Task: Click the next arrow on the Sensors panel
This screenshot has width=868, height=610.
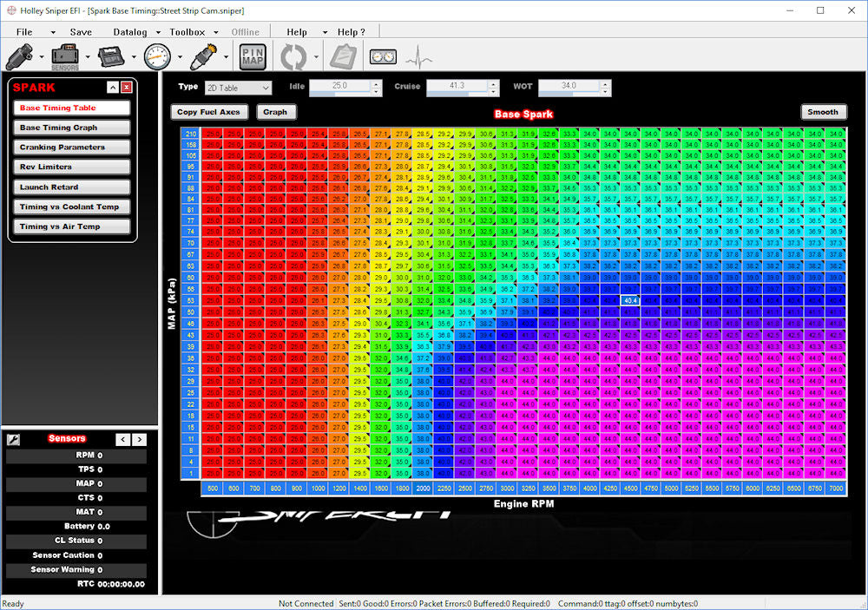Action: pos(140,439)
